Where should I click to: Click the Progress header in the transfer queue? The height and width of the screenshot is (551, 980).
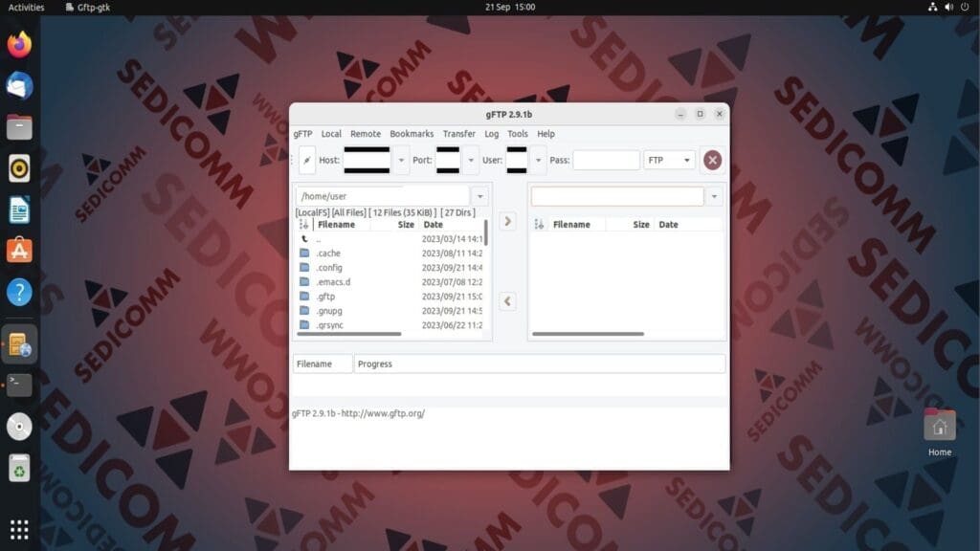(x=540, y=364)
